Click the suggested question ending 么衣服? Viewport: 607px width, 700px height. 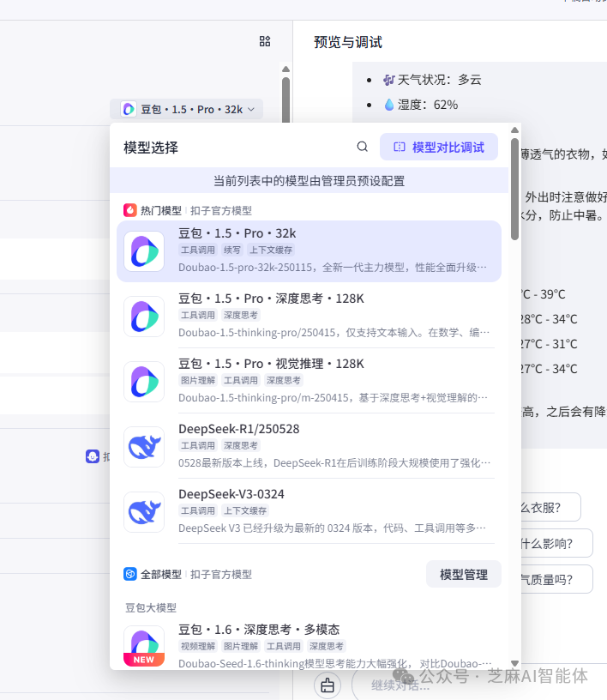[550, 507]
